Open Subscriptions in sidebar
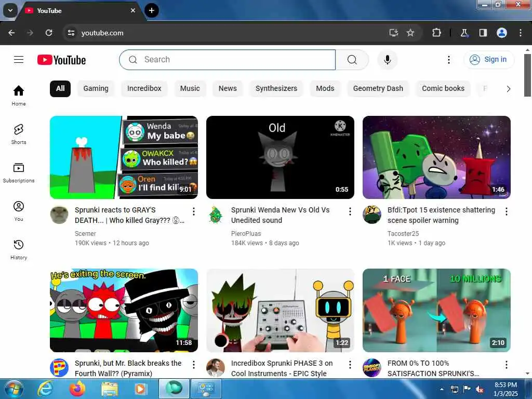This screenshot has width=532, height=399. (x=19, y=172)
